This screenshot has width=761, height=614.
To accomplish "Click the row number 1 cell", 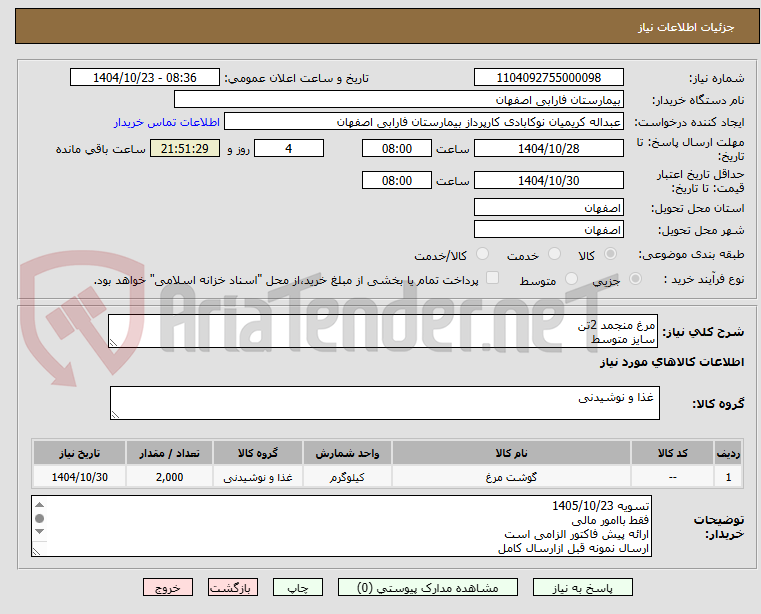I will [x=728, y=477].
